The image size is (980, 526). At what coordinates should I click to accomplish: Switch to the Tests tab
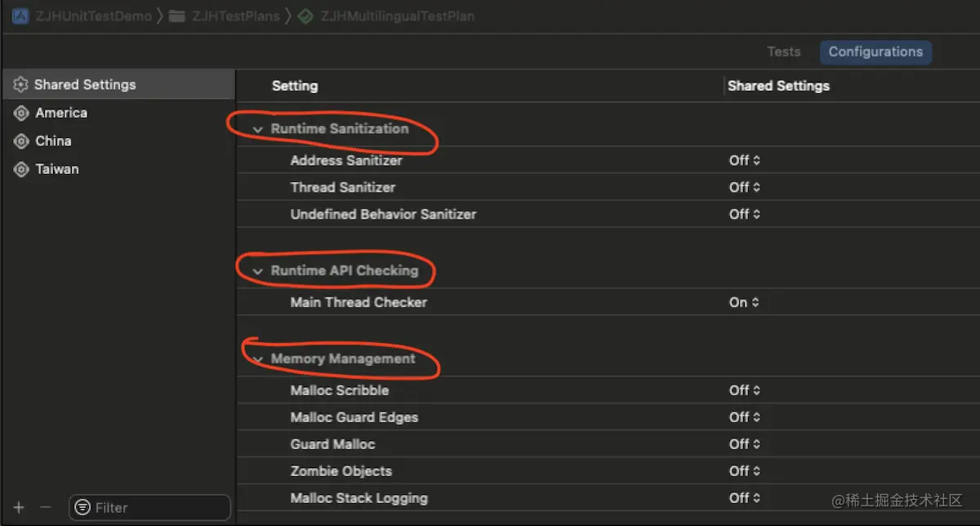click(783, 52)
